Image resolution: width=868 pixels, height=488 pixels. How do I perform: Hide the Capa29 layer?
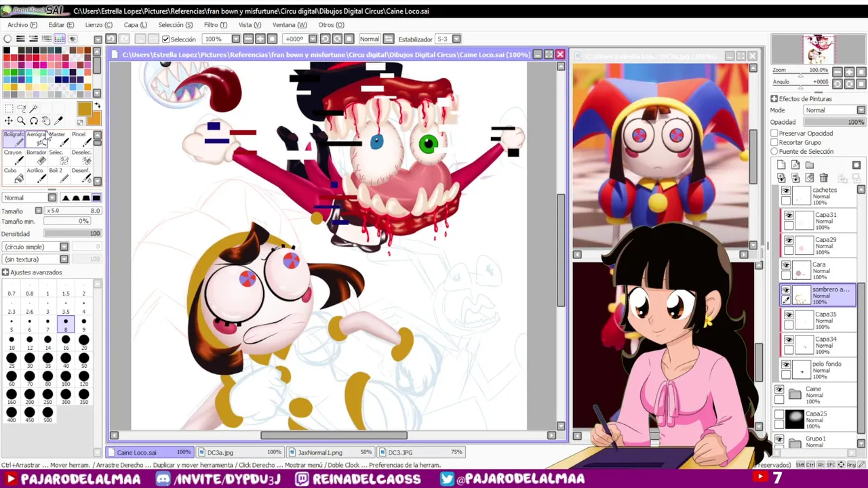[x=789, y=241]
